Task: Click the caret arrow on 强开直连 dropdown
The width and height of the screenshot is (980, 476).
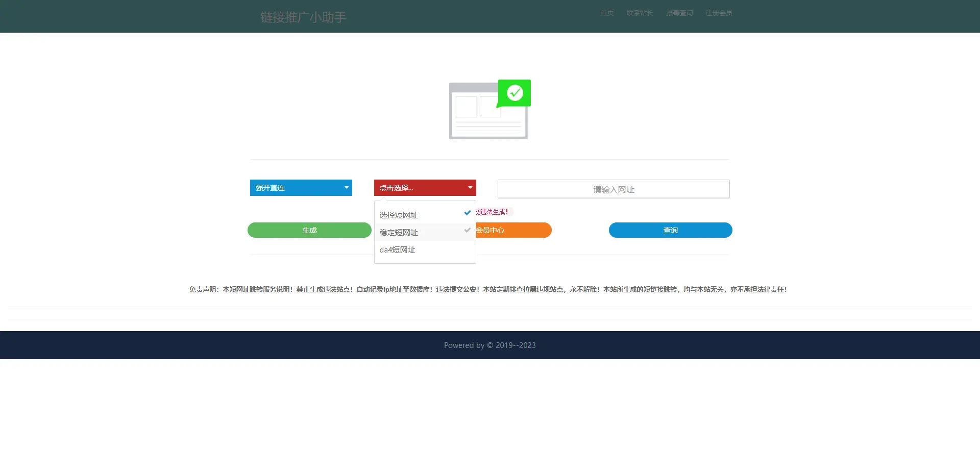Action: tap(347, 188)
